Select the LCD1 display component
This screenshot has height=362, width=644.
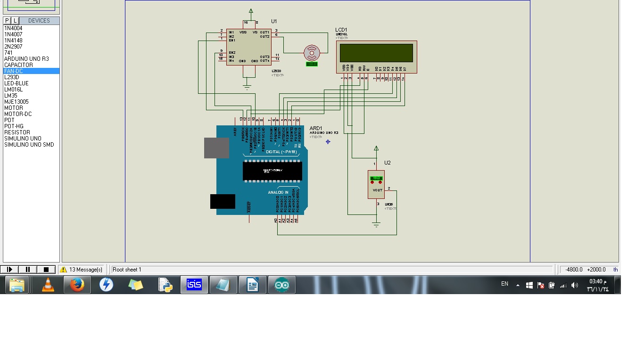[376, 57]
